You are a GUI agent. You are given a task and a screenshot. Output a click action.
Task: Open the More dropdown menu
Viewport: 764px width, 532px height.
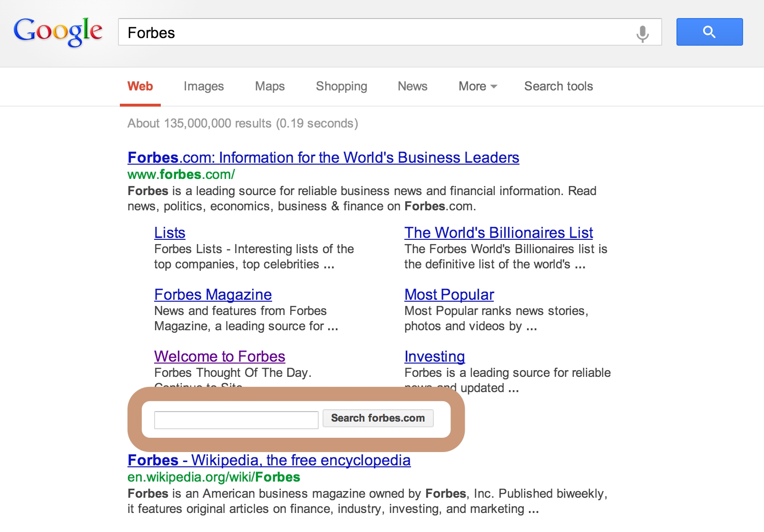pyautogui.click(x=476, y=86)
